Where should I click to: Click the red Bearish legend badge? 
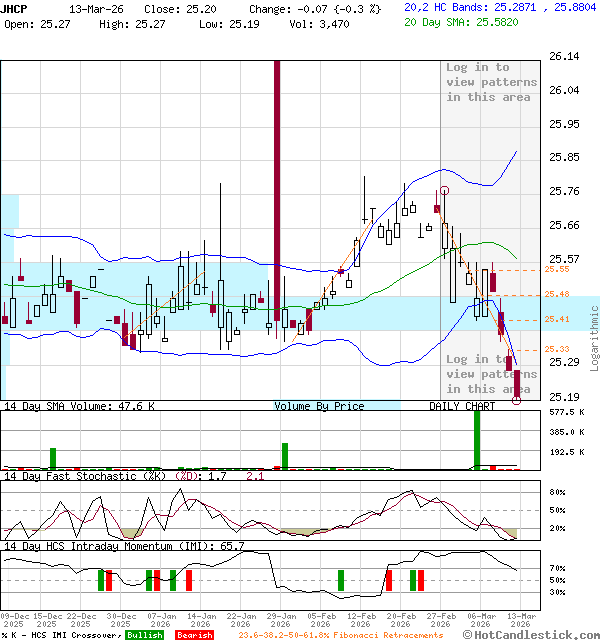point(194,635)
